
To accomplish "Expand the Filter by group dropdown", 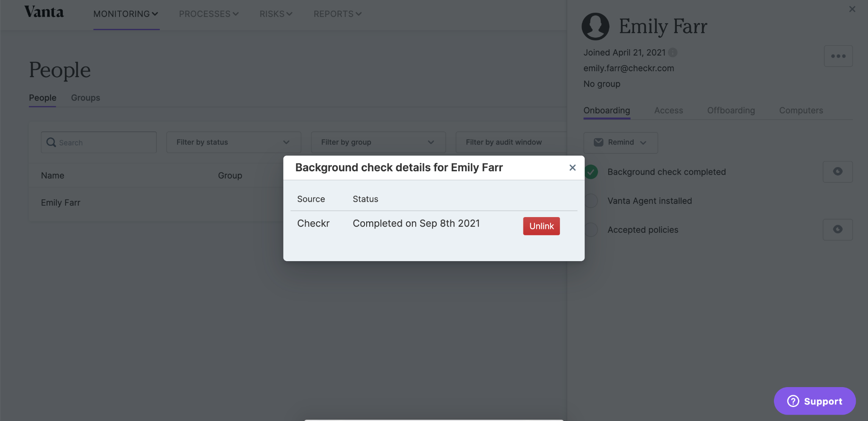I will [x=378, y=142].
